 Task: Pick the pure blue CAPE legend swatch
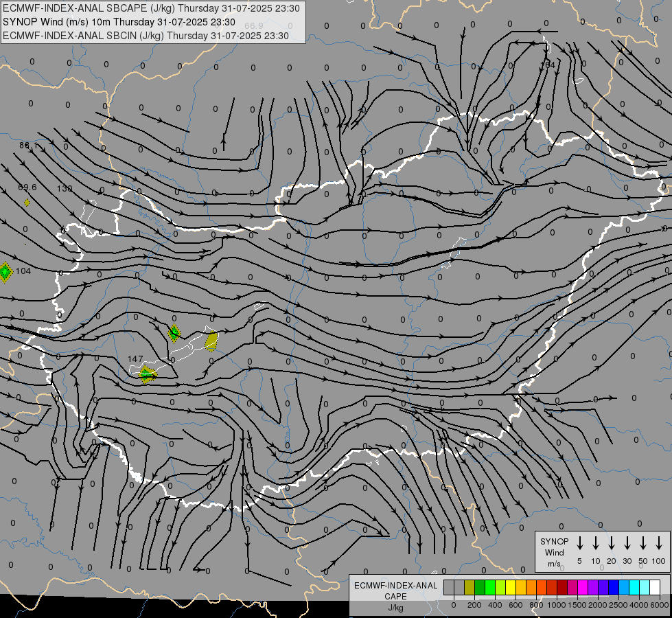(x=613, y=588)
